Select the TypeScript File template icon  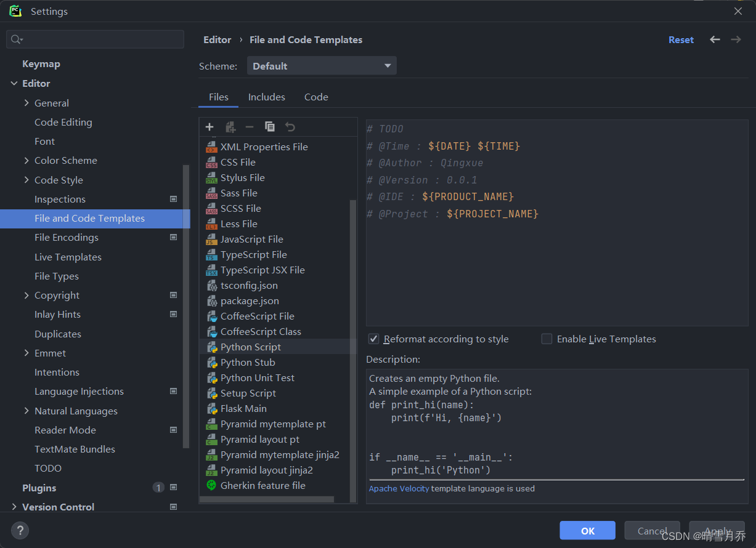[211, 254]
